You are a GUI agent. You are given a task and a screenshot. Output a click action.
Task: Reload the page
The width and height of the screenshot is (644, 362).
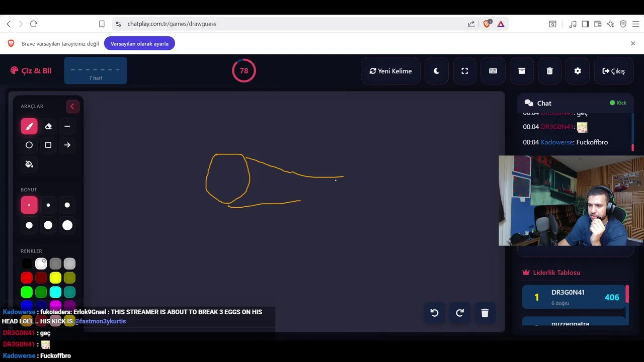pyautogui.click(x=34, y=24)
